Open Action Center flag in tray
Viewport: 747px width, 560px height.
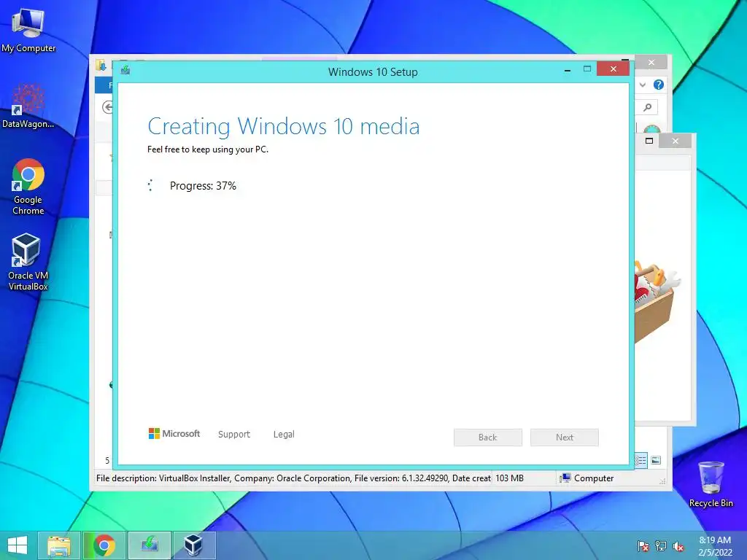643,545
